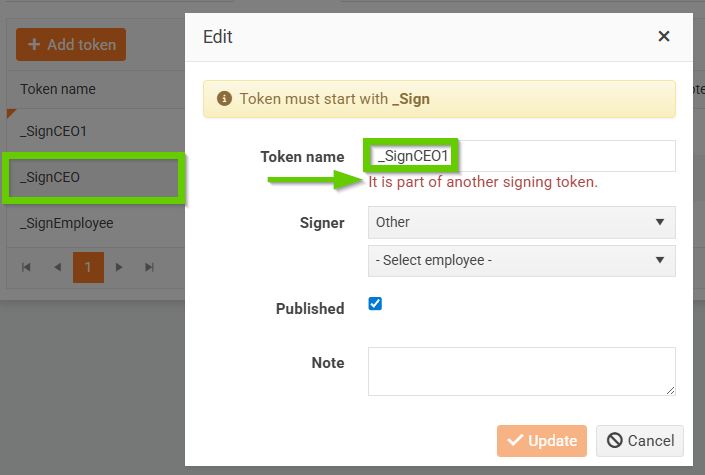Open the Signer dropdown
Screen dimensions: 705x475
pos(521,222)
